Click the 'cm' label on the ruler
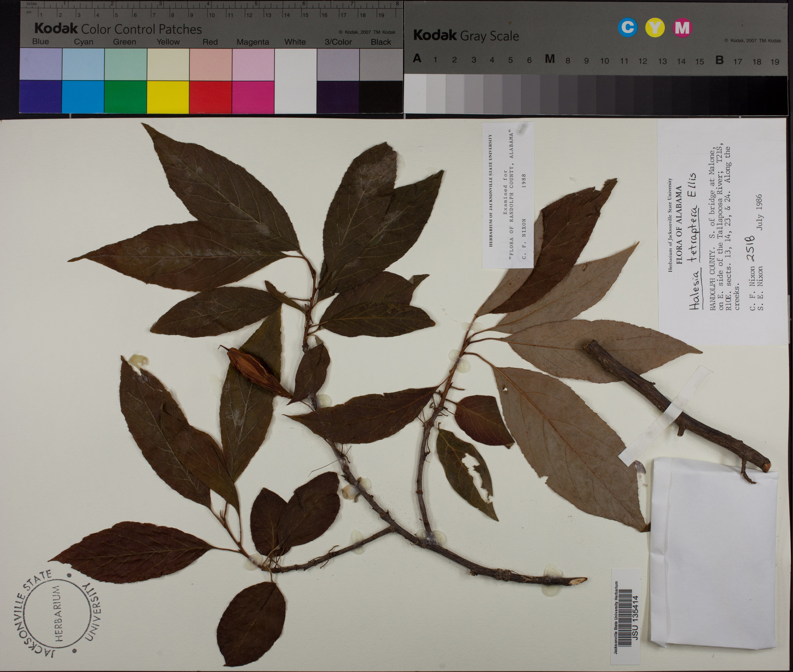This screenshot has width=793, height=672. (x=29, y=12)
